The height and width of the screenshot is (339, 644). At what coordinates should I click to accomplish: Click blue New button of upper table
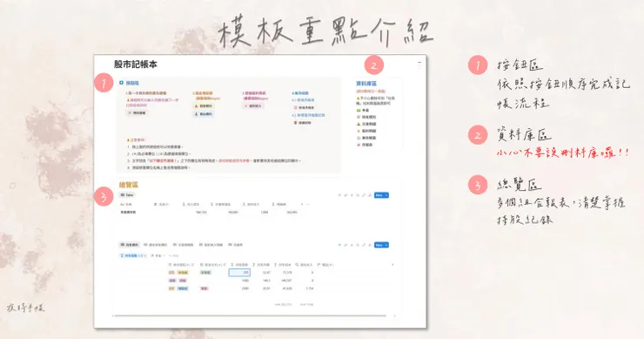click(379, 195)
